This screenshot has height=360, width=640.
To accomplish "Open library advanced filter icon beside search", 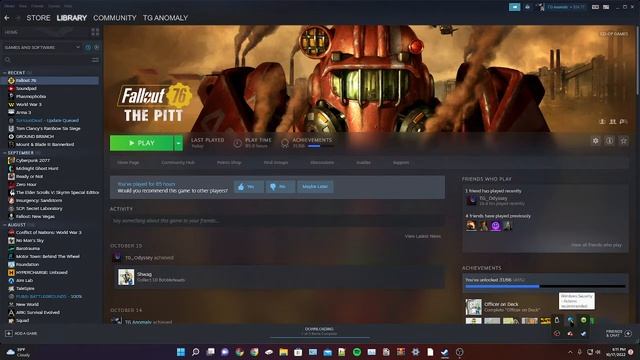I will pyautogui.click(x=95, y=60).
